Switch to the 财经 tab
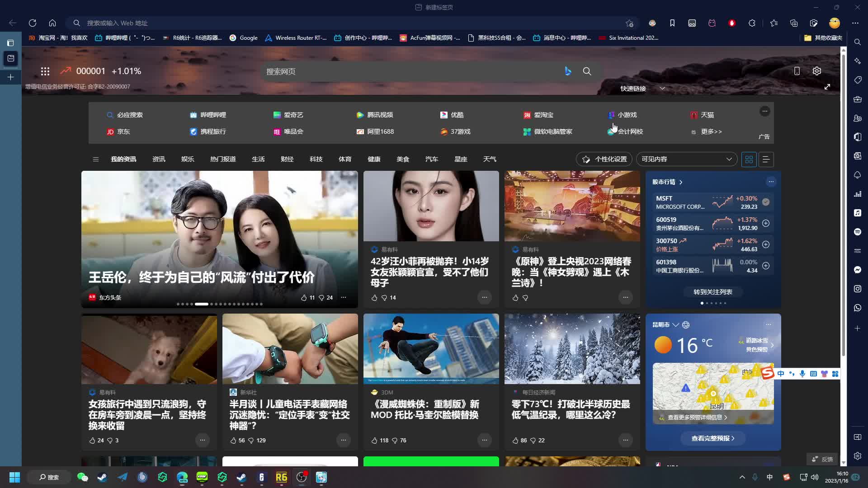The height and width of the screenshot is (488, 868). 287,159
